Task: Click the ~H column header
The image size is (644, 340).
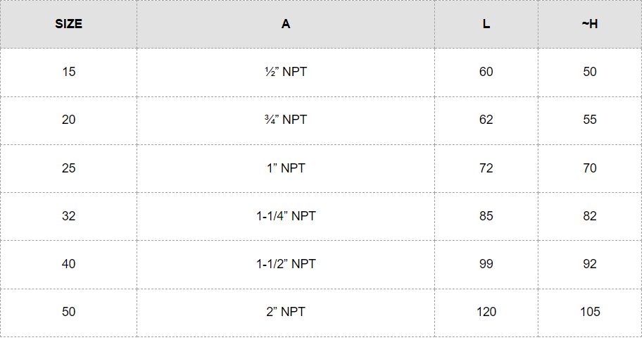Action: click(x=589, y=24)
